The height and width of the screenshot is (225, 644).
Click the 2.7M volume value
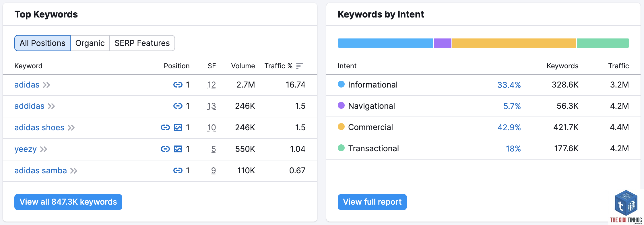pos(246,85)
